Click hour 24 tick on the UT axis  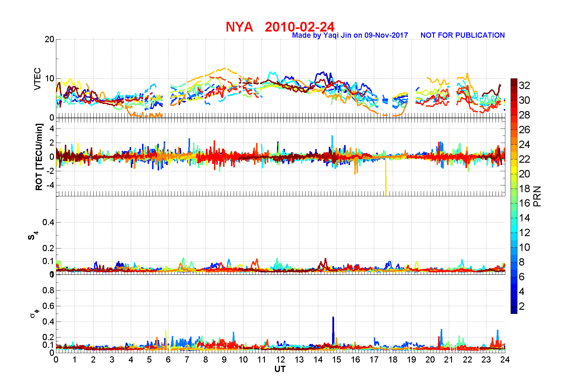505,360
